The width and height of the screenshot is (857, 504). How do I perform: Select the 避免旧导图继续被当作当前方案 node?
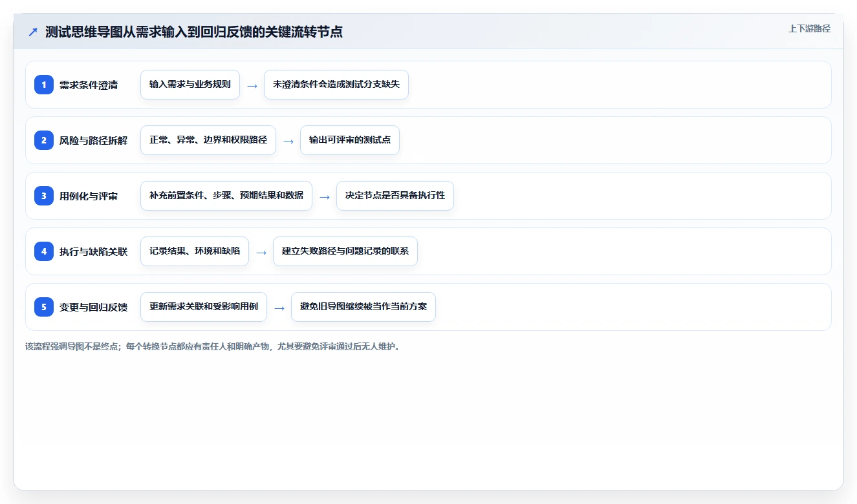pos(363,307)
